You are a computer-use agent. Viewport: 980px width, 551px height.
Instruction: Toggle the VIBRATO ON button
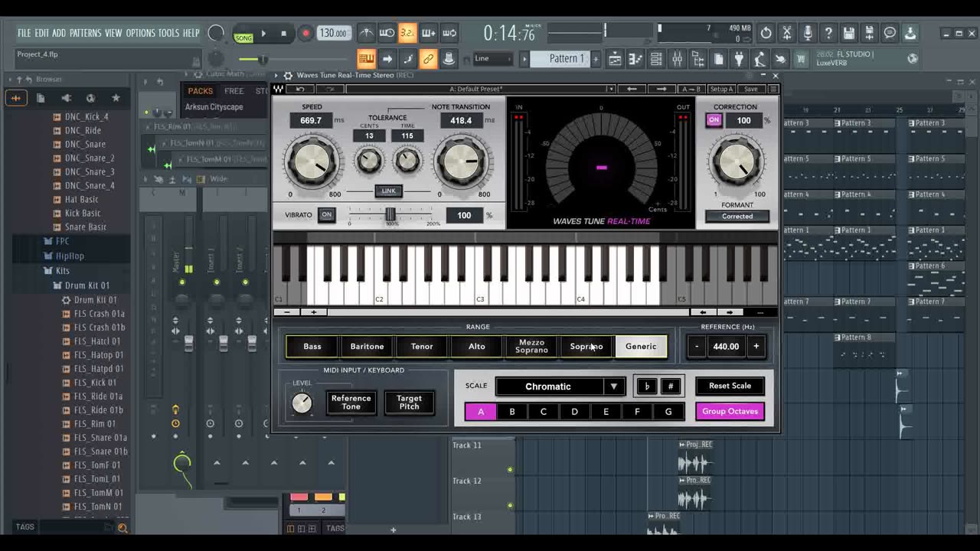[326, 215]
